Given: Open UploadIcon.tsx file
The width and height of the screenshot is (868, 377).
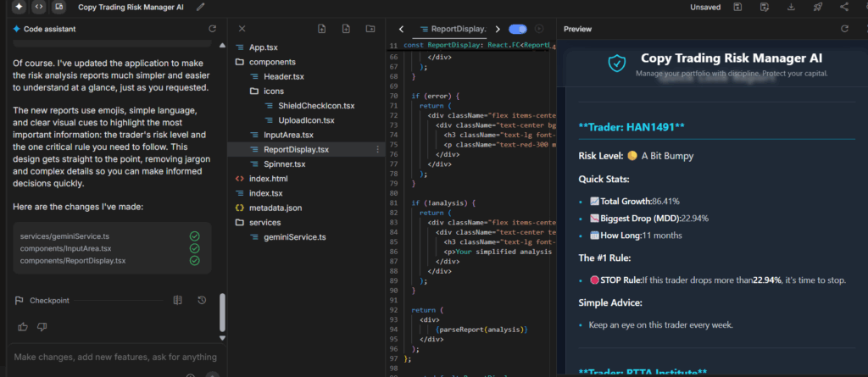Looking at the screenshot, I should point(307,120).
